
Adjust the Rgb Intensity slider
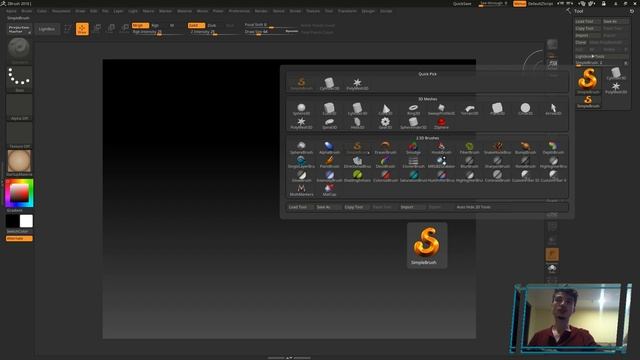(x=158, y=32)
